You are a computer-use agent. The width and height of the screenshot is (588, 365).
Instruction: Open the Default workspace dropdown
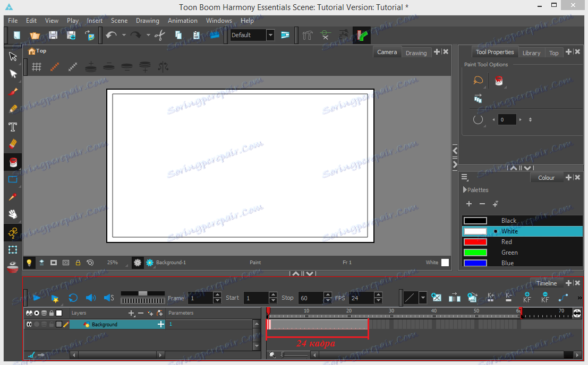point(270,35)
